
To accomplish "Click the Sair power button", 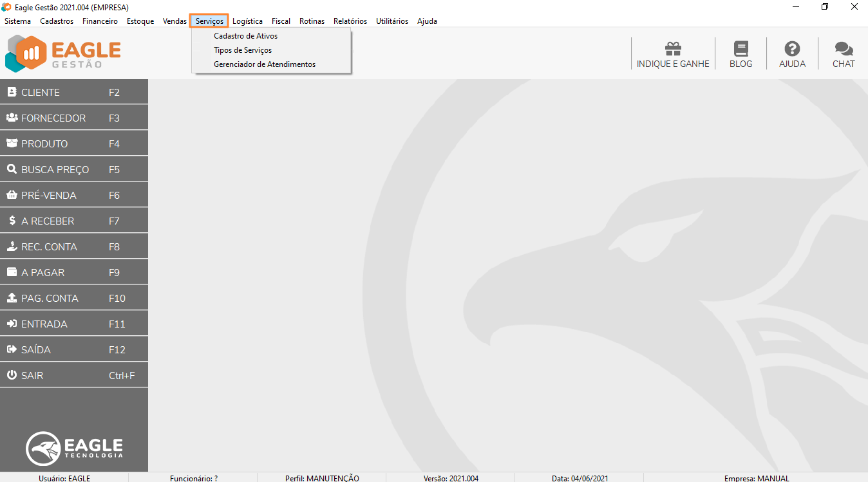I will pyautogui.click(x=73, y=375).
